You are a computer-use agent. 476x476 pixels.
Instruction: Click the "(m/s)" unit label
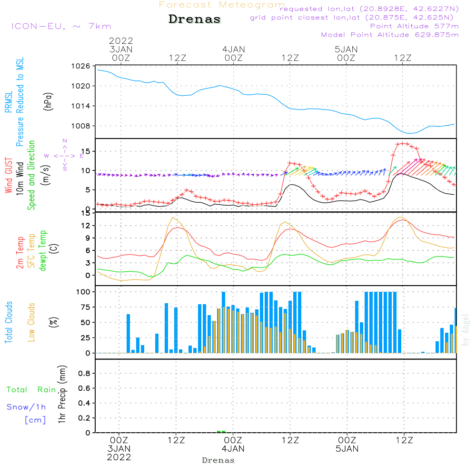[x=46, y=175]
